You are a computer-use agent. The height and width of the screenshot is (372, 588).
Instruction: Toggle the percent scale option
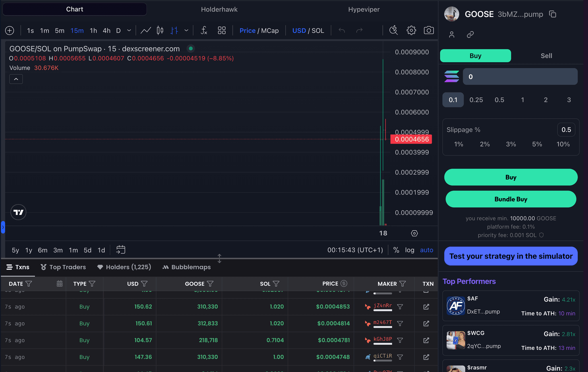click(x=396, y=250)
